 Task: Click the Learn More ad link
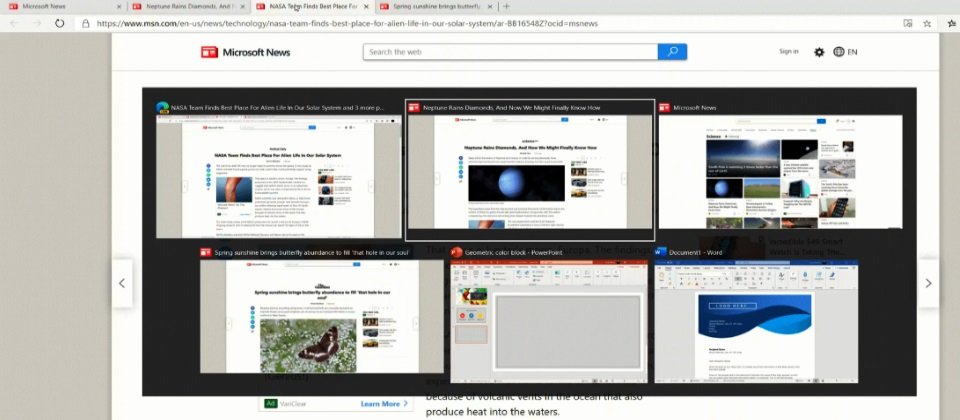pyautogui.click(x=384, y=403)
